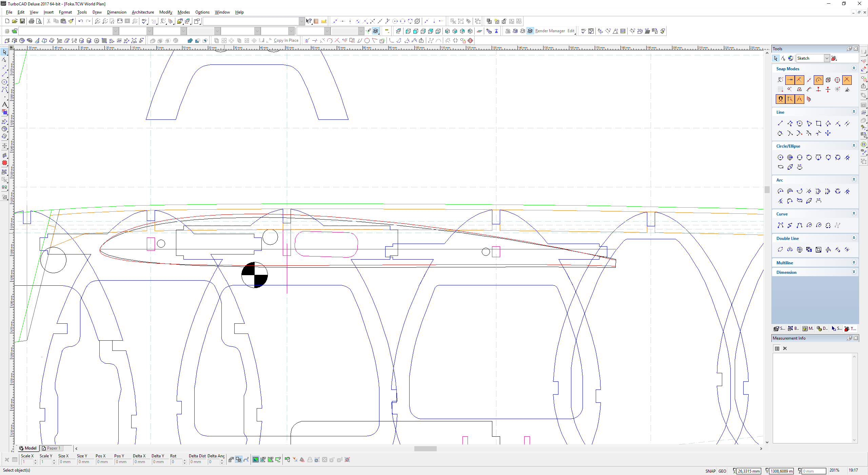Select the Text tool in left toolbar
Screen dimensions: 868x475
click(x=4, y=104)
